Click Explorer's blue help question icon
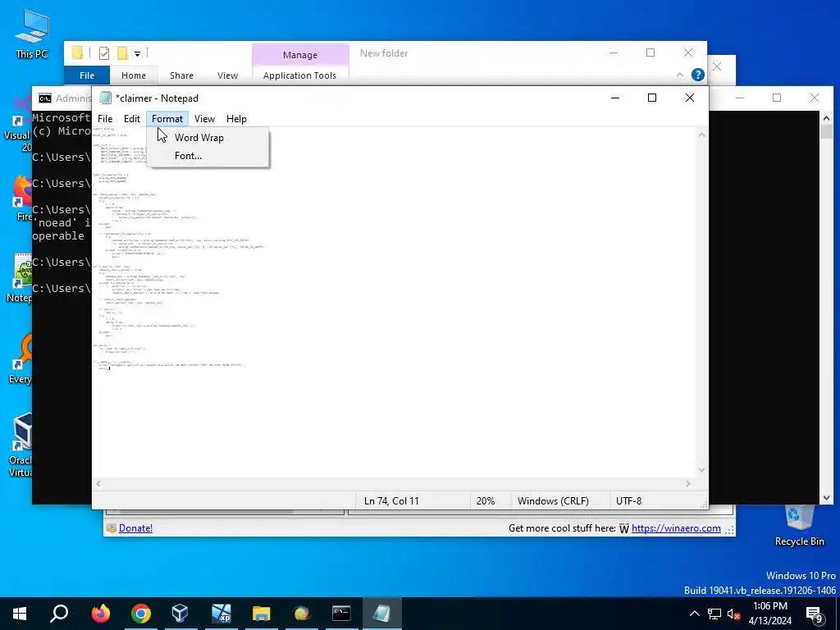840x630 pixels. 697,75
